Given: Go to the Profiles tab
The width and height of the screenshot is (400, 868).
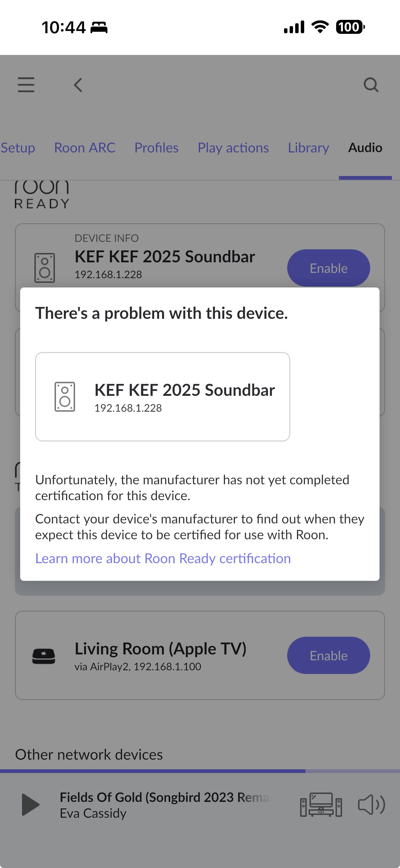Looking at the screenshot, I should (156, 147).
